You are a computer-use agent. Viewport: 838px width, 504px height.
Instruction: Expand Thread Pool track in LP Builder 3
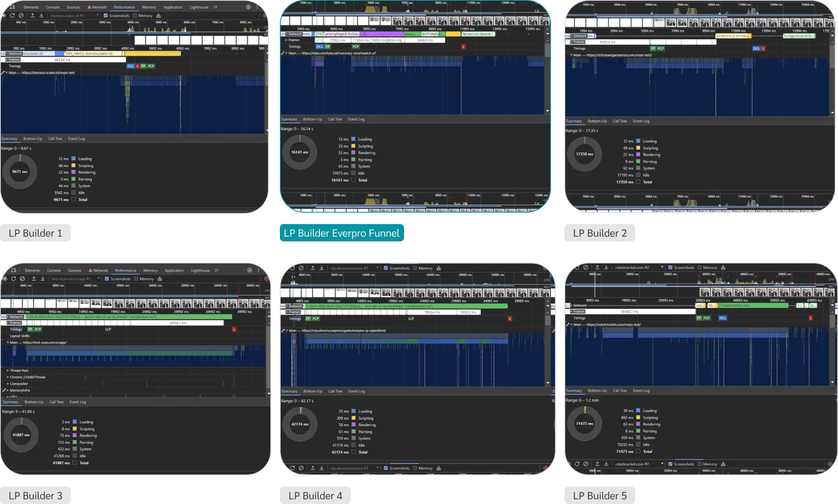click(x=8, y=370)
